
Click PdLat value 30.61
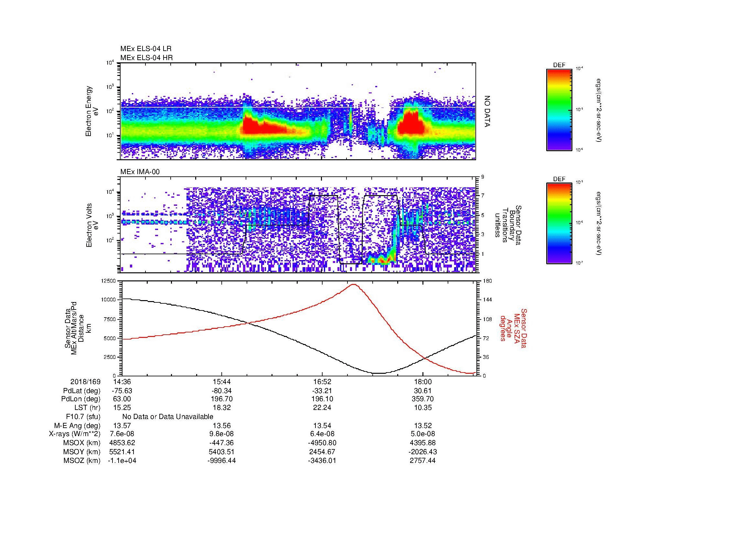click(423, 391)
